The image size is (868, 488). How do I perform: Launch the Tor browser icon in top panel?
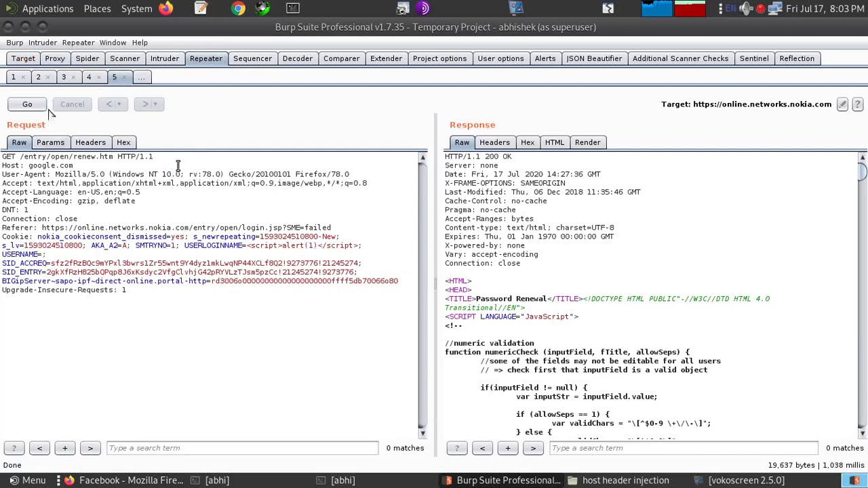[423, 8]
